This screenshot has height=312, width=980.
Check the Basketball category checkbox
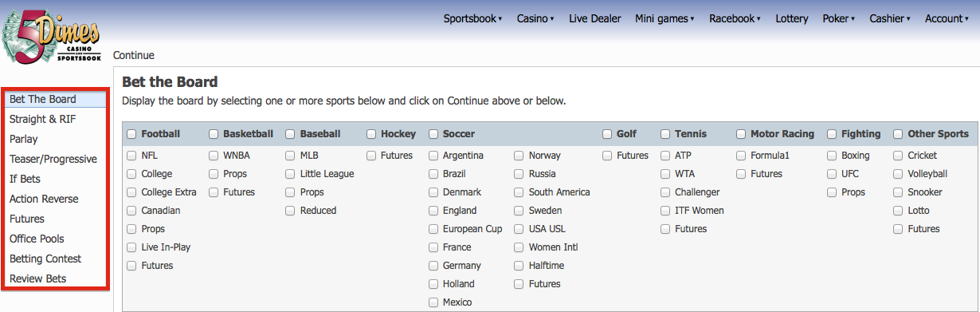[x=214, y=134]
